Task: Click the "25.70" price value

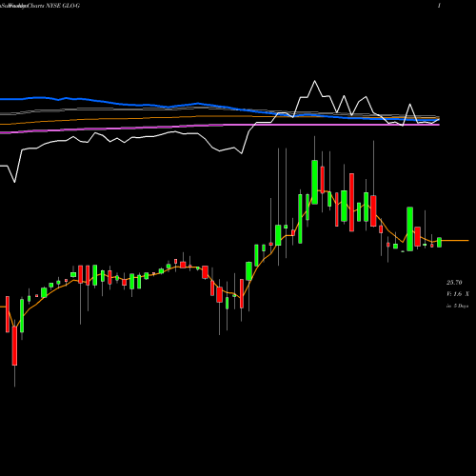Action: [454, 283]
